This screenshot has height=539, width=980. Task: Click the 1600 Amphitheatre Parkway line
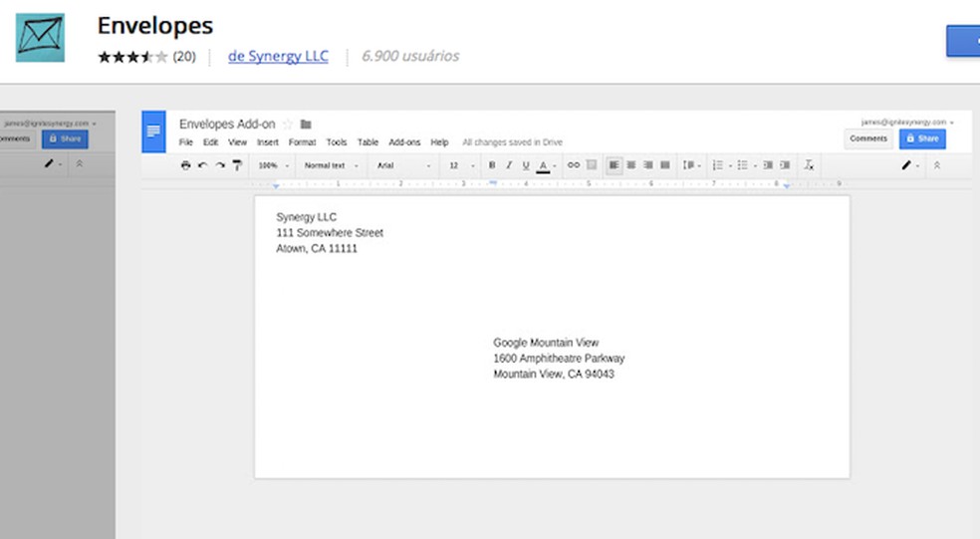click(559, 359)
